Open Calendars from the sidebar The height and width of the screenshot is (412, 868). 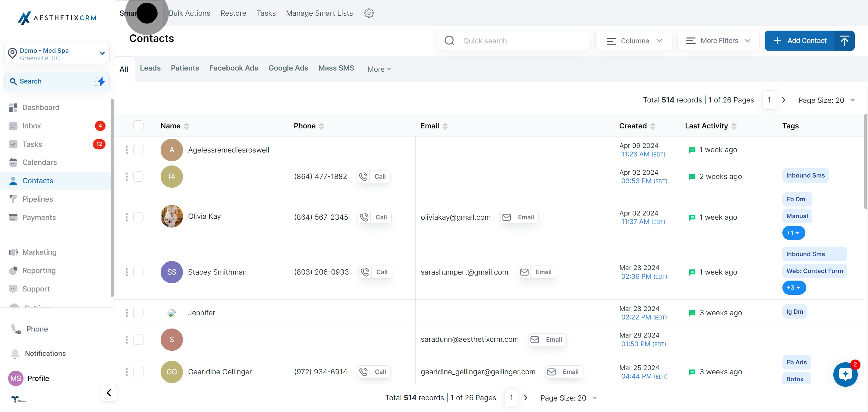point(39,162)
